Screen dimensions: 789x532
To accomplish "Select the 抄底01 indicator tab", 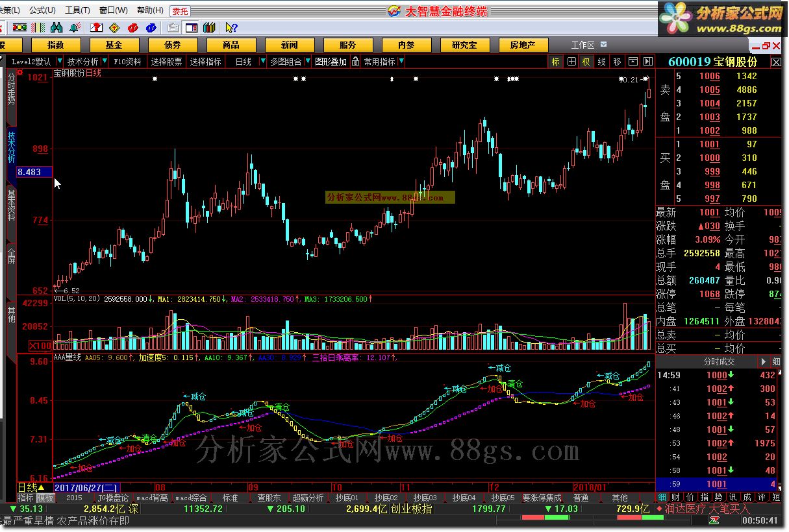I will 347,498.
